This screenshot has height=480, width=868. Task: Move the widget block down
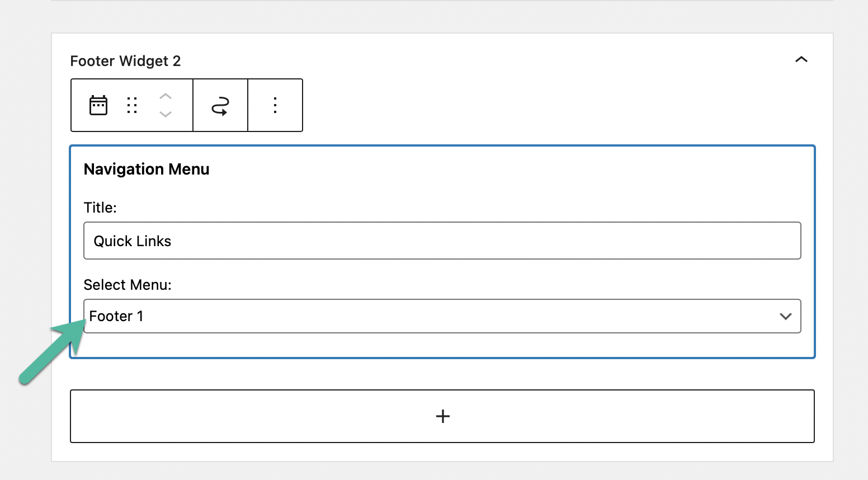tap(166, 114)
